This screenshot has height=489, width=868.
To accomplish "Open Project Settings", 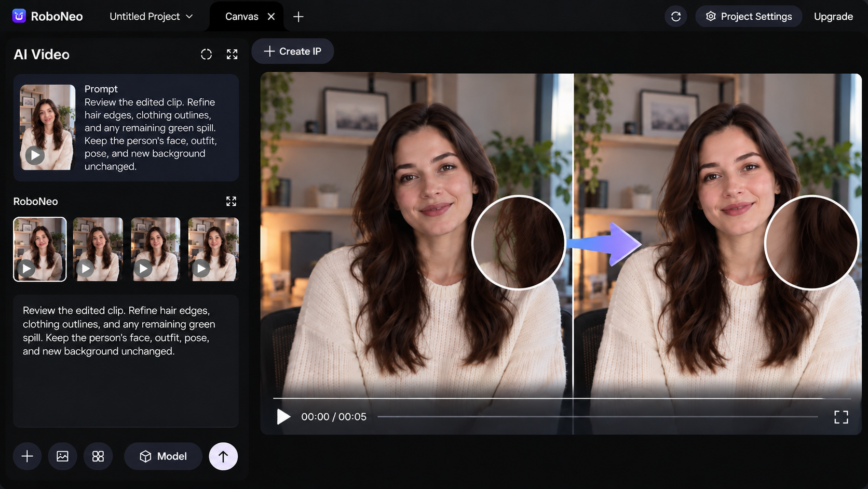I will tap(749, 17).
